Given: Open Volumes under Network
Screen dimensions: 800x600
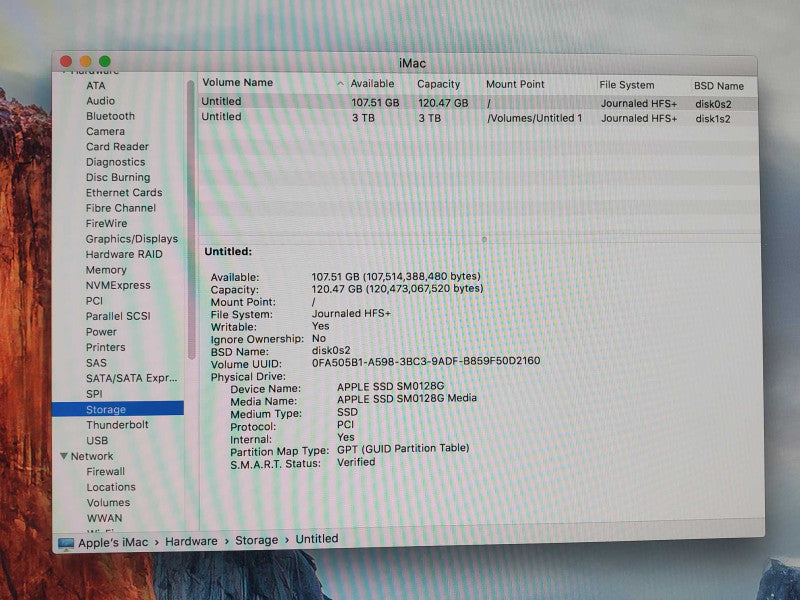Looking at the screenshot, I should click(x=108, y=503).
